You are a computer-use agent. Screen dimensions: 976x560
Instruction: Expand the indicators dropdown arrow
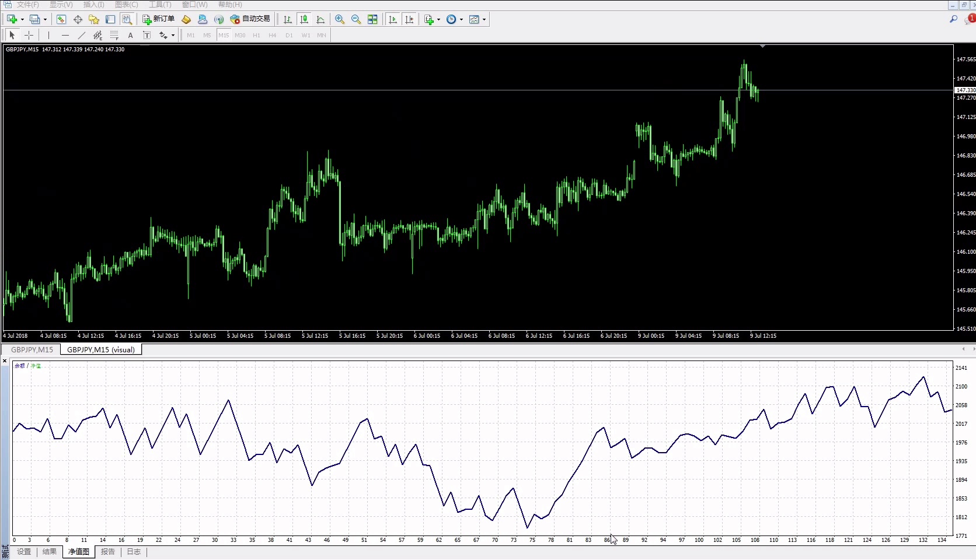[x=438, y=20]
